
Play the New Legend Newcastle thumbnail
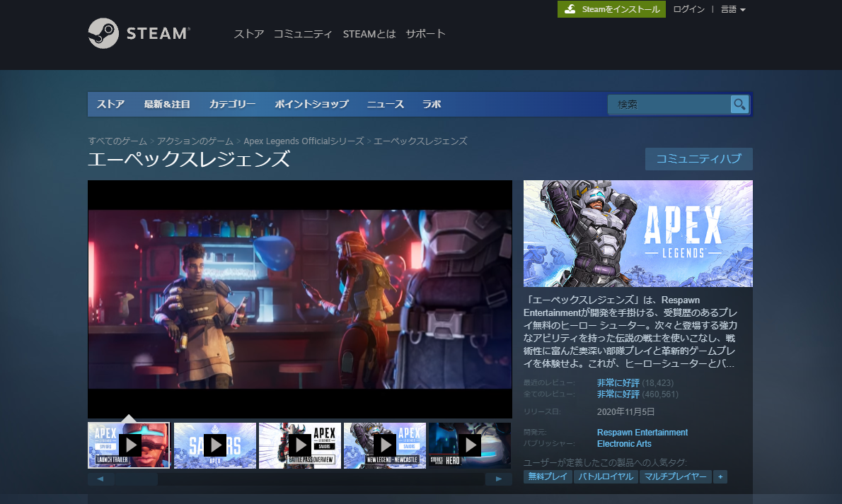coord(384,445)
